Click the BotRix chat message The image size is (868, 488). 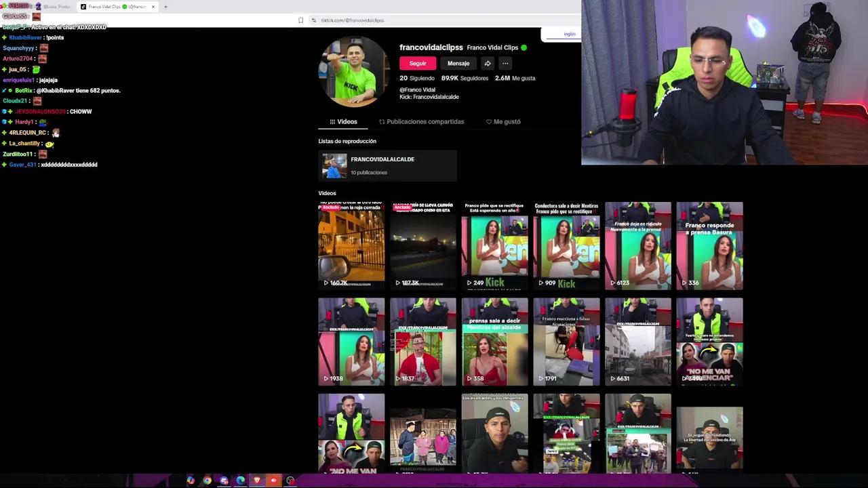click(61, 90)
